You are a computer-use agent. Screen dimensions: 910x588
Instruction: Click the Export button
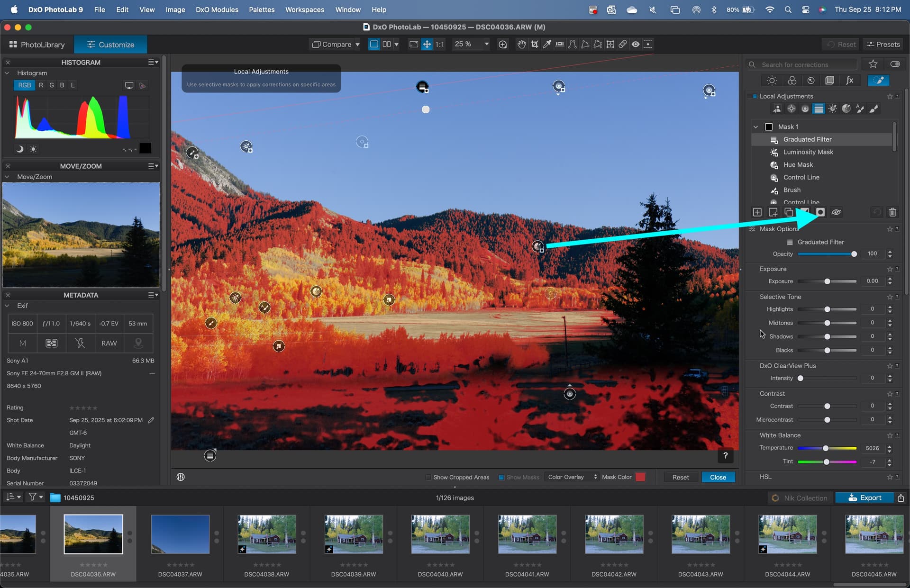pyautogui.click(x=864, y=498)
